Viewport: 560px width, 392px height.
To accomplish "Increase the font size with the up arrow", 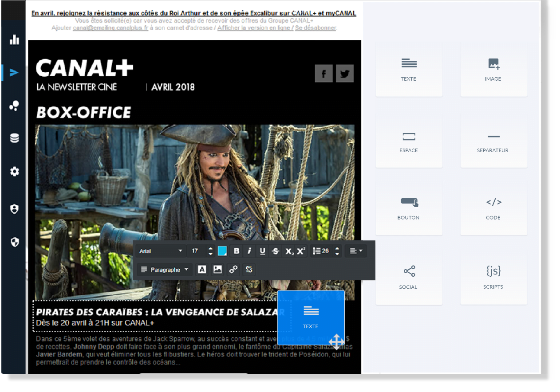I will click(x=210, y=248).
